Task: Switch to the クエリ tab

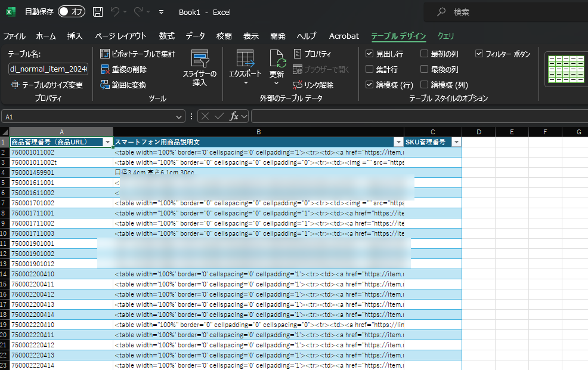Action: click(x=445, y=36)
